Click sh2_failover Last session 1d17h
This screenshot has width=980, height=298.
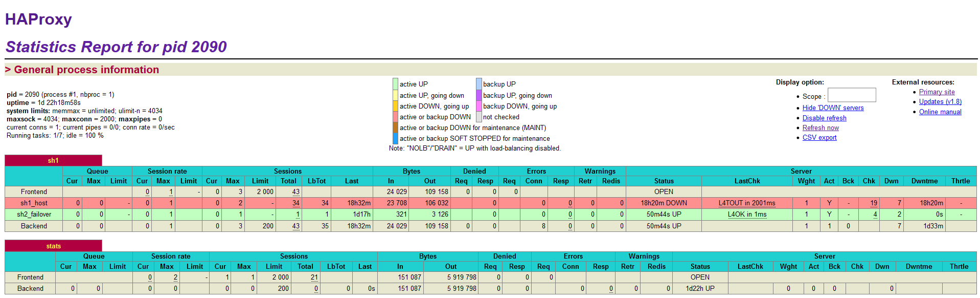[361, 214]
